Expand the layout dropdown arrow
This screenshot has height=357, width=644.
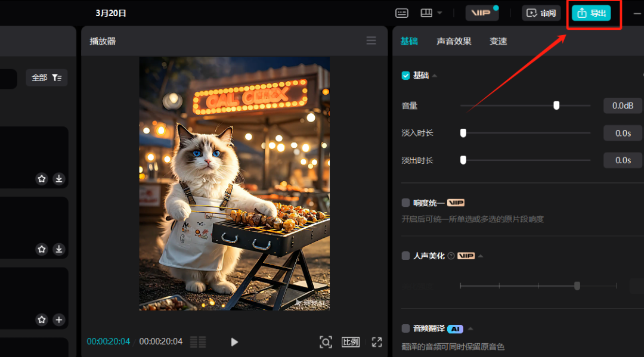(x=439, y=13)
